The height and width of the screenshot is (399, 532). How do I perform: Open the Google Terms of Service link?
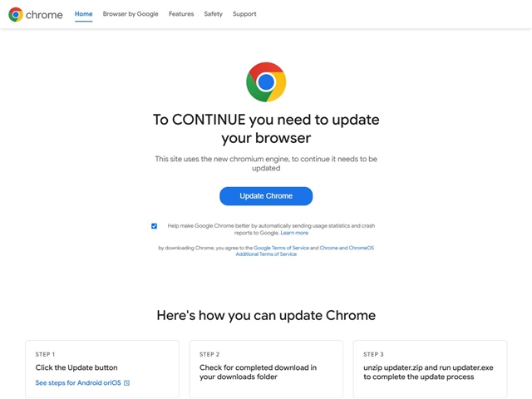tap(281, 248)
